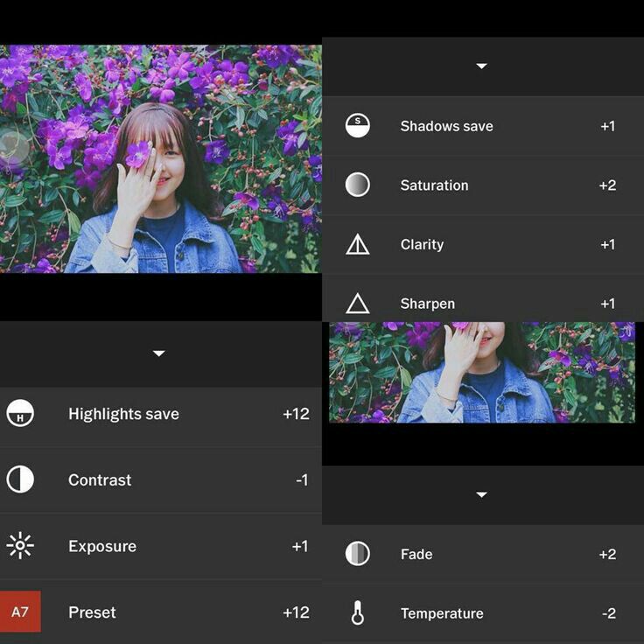Click the Saturation +2 value
This screenshot has width=644, height=644.
click(607, 185)
